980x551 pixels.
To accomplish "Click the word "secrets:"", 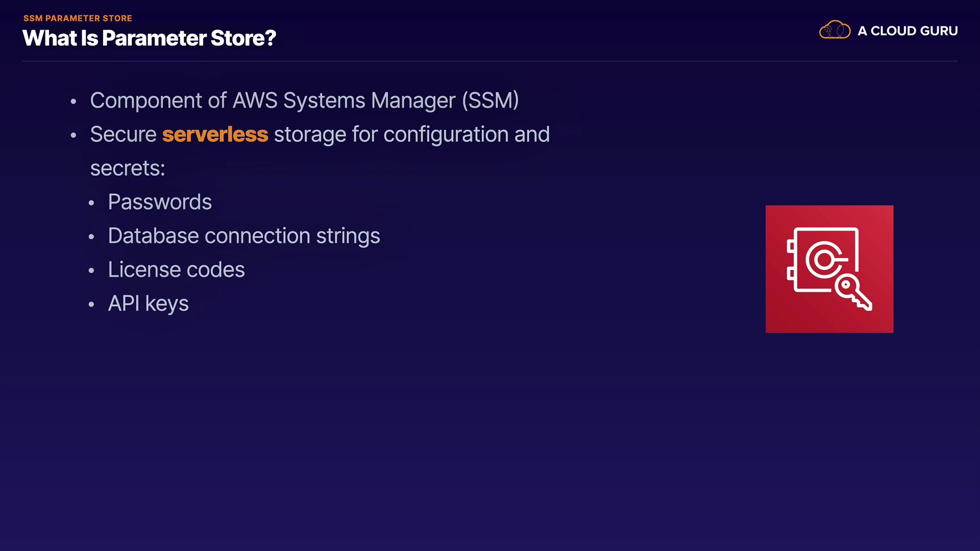I will [128, 168].
